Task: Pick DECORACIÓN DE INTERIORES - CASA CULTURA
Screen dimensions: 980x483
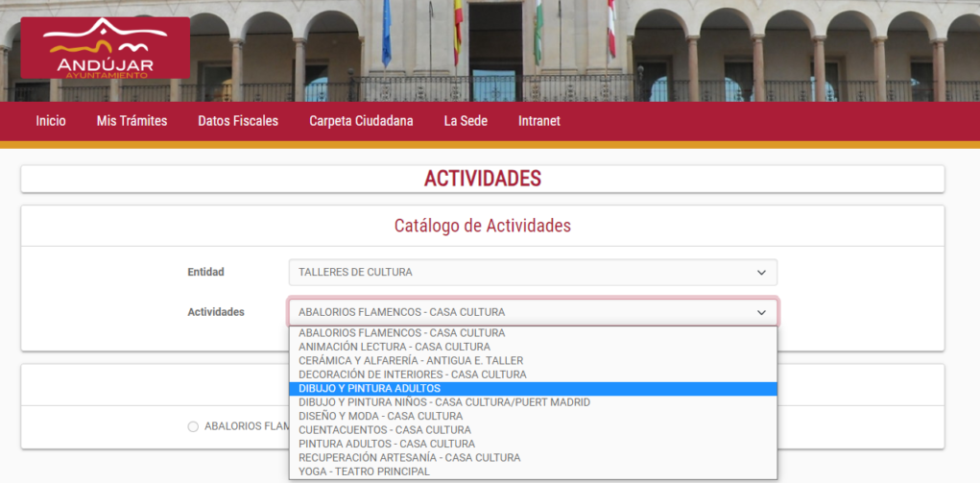Action: coord(533,374)
